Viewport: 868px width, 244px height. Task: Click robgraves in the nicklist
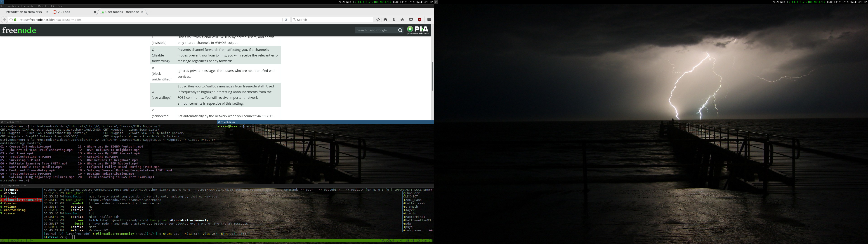click(x=413, y=230)
